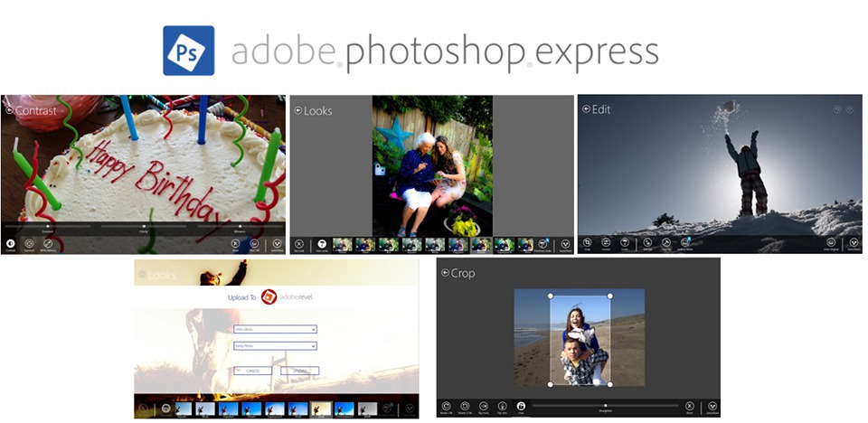Click the red Adobe Revel logo
The image size is (868, 423).
click(269, 296)
